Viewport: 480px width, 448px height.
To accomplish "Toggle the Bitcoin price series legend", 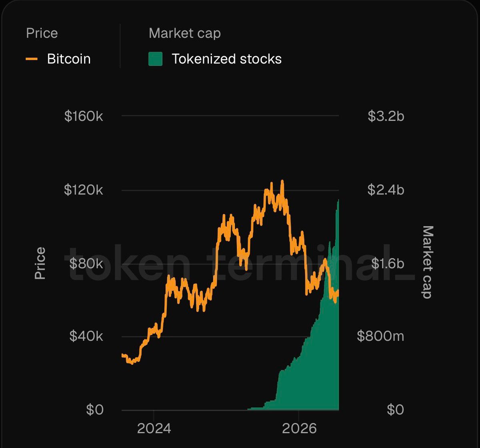I will coord(58,59).
